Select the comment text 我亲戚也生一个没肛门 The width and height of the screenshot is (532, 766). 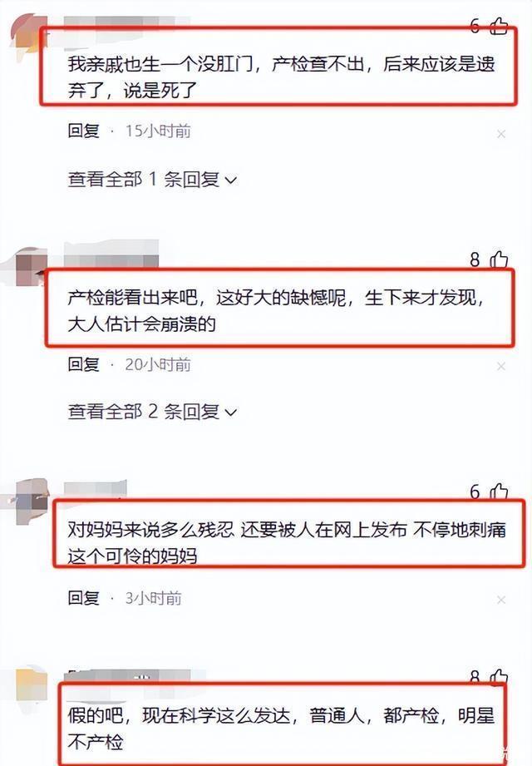160,65
